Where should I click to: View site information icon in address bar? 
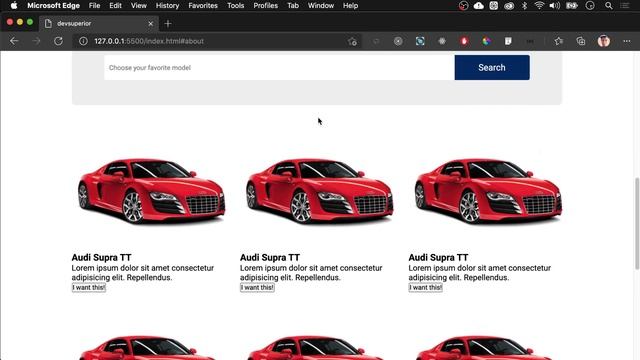83,41
